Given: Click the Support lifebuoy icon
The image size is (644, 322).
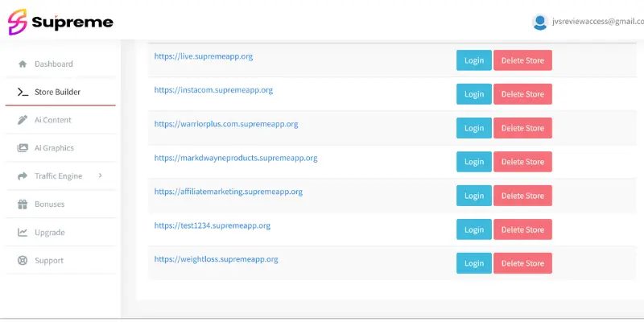Looking at the screenshot, I should pos(23,260).
